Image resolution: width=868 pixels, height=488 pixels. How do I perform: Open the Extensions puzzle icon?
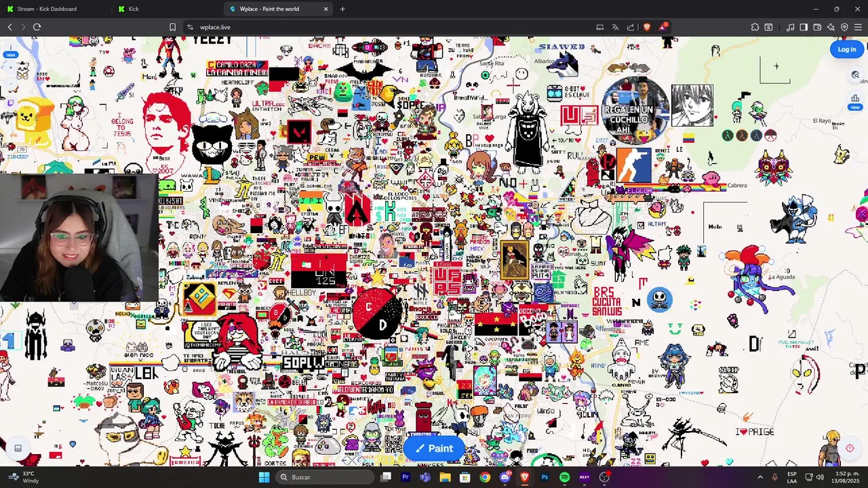pos(755,27)
